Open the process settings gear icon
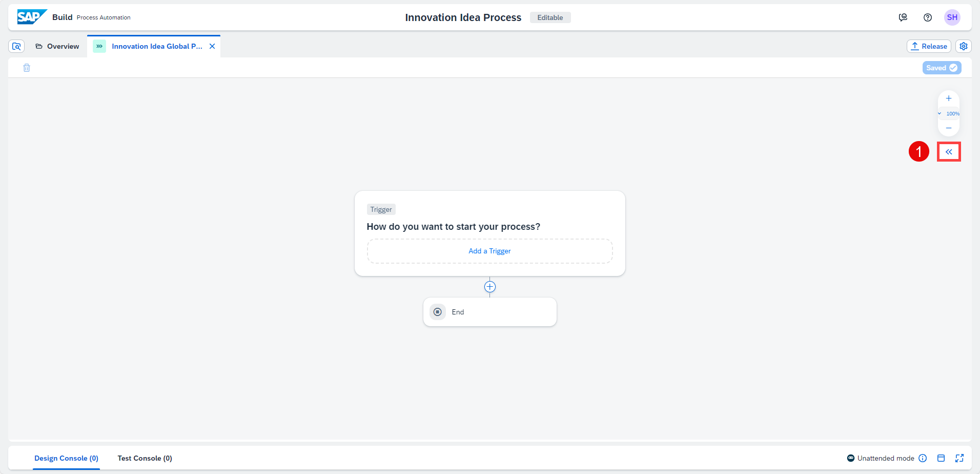The width and height of the screenshot is (980, 474). [x=964, y=46]
